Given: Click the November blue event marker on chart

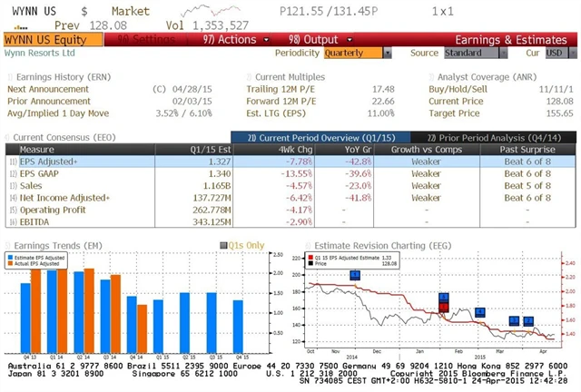Looking at the screenshot, I should click(355, 275).
